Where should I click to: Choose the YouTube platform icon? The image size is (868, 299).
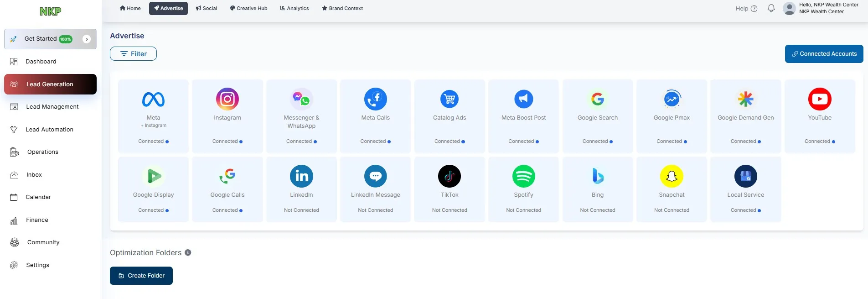point(820,99)
